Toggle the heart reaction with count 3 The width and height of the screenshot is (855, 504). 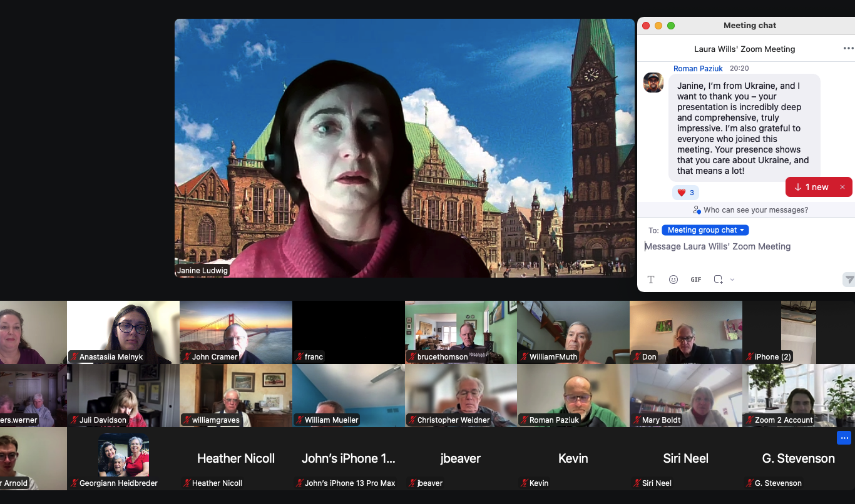[685, 193]
